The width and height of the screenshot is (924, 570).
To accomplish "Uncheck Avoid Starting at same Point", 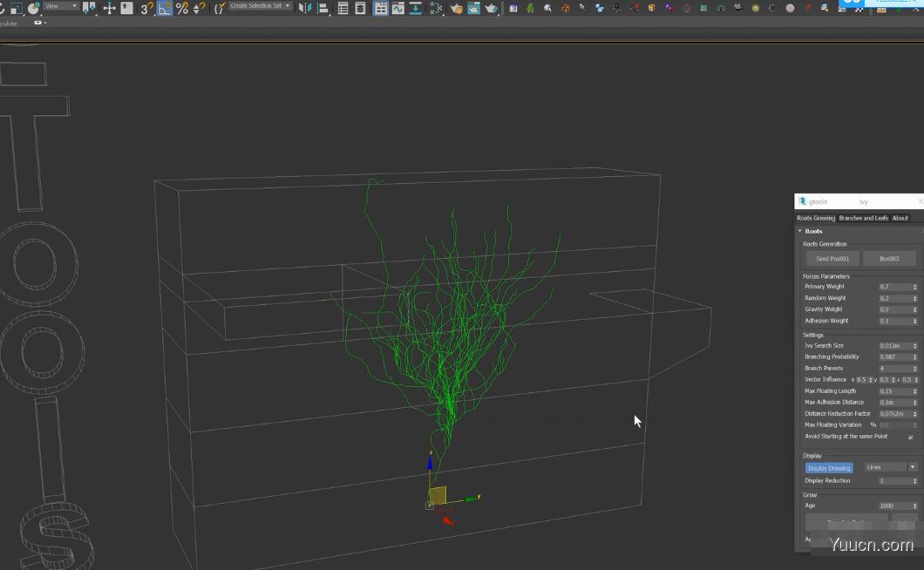I will pos(910,437).
